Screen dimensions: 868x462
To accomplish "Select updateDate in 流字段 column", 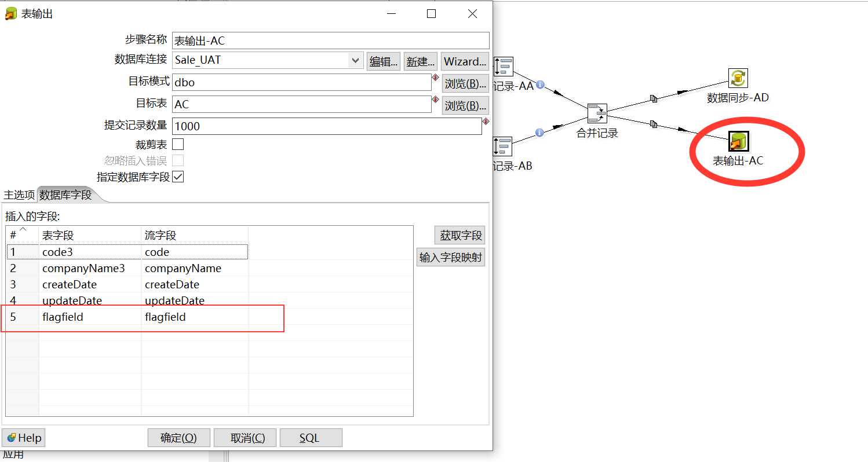I will pos(195,300).
